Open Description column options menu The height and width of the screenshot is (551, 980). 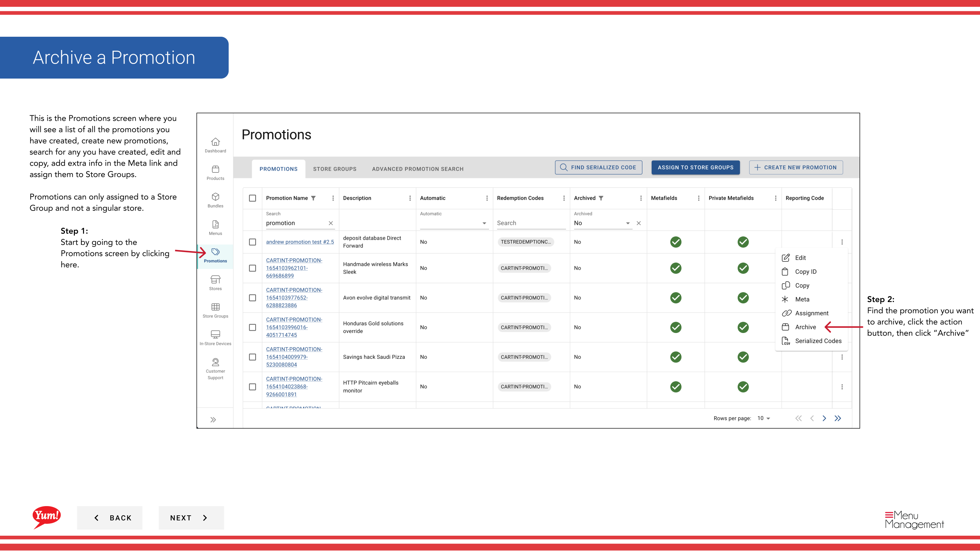pos(410,198)
